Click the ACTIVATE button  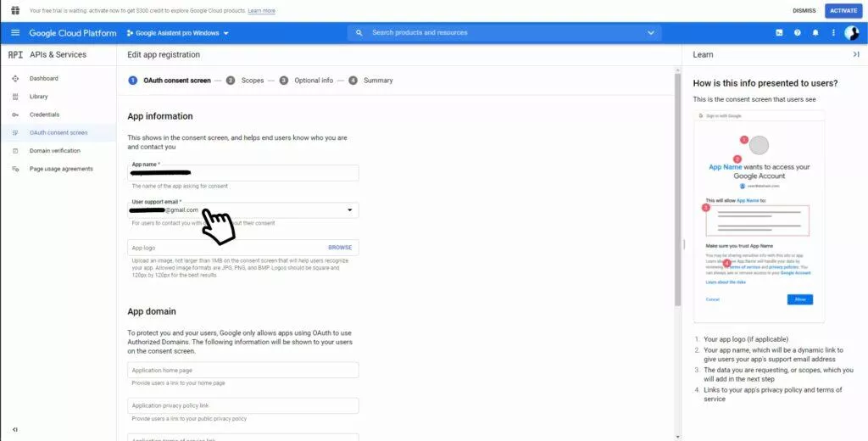tap(843, 10)
